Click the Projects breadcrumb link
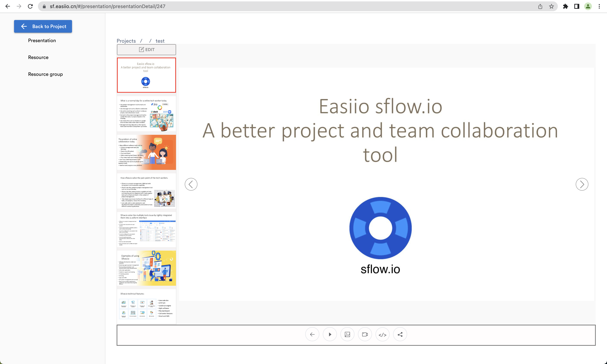The width and height of the screenshot is (607, 364). click(x=126, y=41)
